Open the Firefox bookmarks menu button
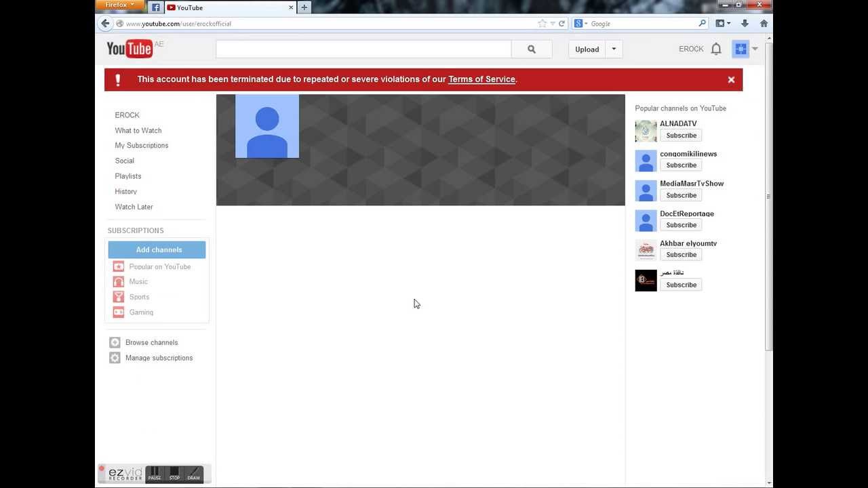 click(723, 23)
